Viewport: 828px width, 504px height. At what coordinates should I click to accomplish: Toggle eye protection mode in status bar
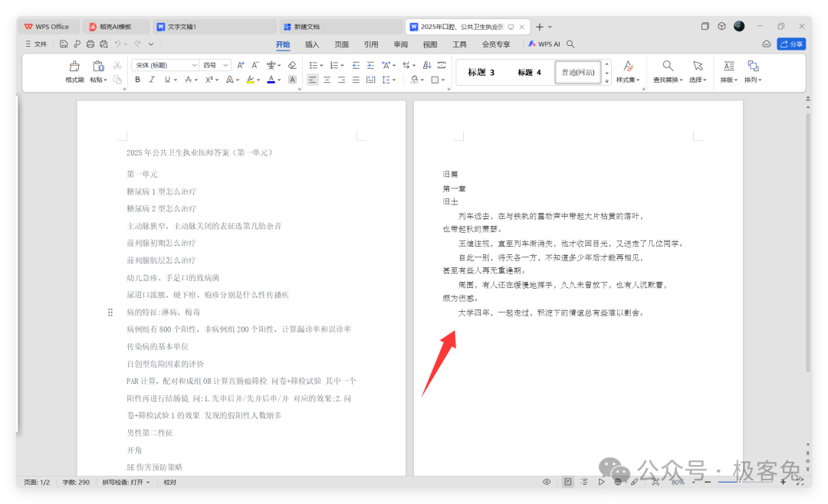547,482
